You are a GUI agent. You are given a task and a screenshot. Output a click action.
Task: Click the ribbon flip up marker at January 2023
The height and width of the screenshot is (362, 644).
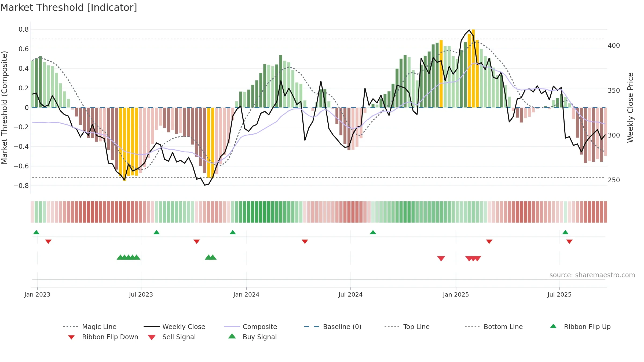pos(36,232)
